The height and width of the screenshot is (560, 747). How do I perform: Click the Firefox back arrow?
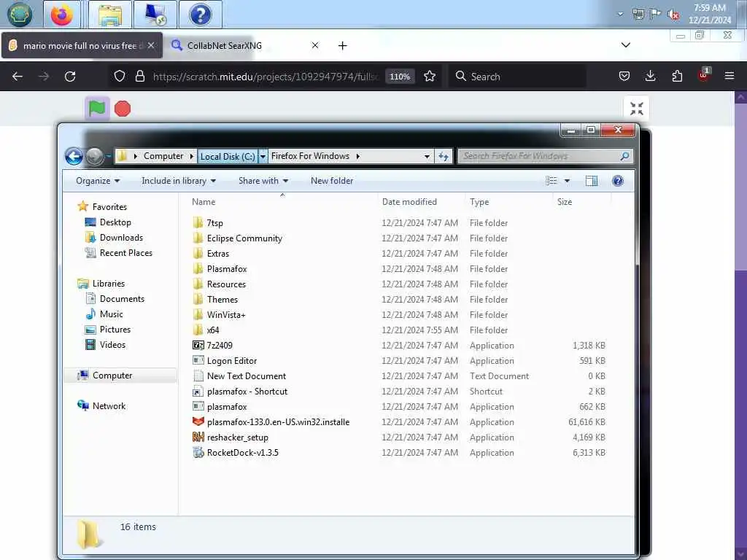point(18,76)
